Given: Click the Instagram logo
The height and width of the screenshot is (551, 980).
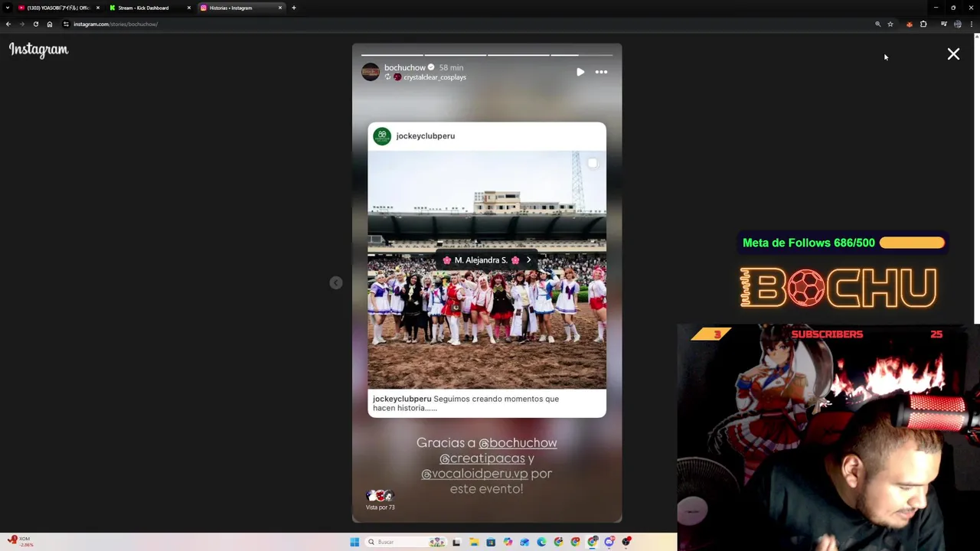Looking at the screenshot, I should (x=38, y=50).
